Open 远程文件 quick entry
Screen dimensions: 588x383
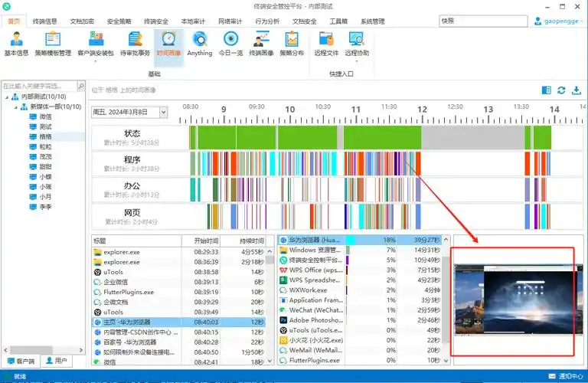coord(326,43)
